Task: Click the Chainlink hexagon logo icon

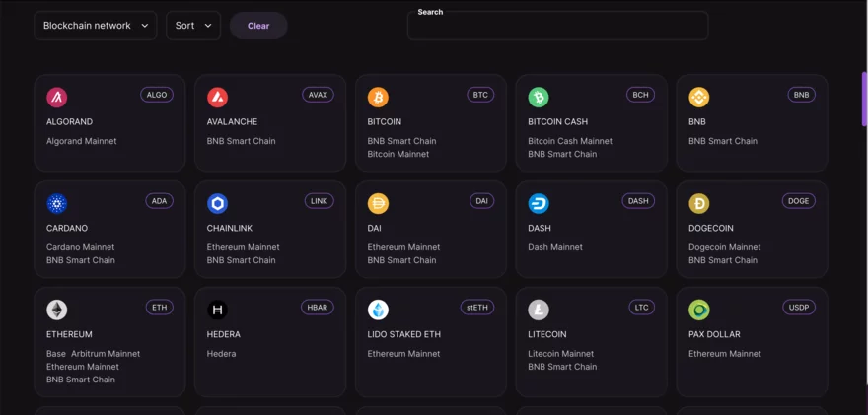Action: point(218,204)
